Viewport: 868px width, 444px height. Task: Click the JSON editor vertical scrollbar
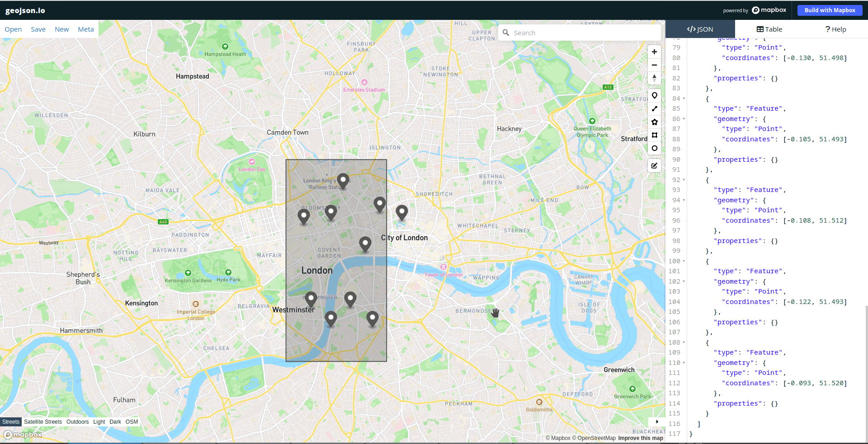pos(866,375)
